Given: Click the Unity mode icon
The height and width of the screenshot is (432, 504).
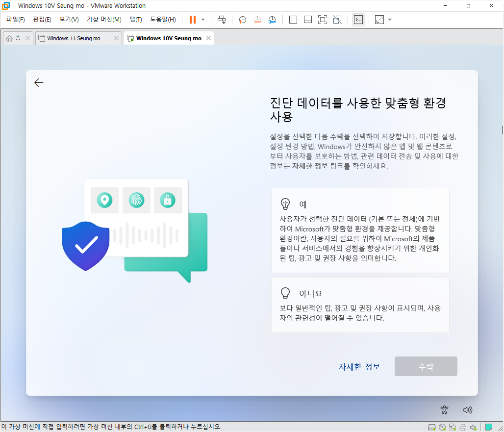Looking at the screenshot, I should [x=337, y=20].
